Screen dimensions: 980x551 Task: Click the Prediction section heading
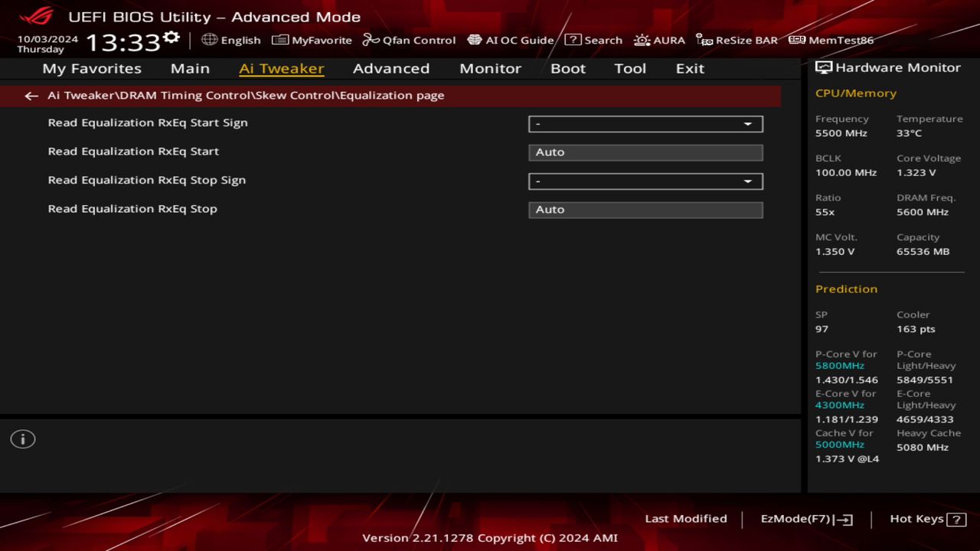coord(847,289)
